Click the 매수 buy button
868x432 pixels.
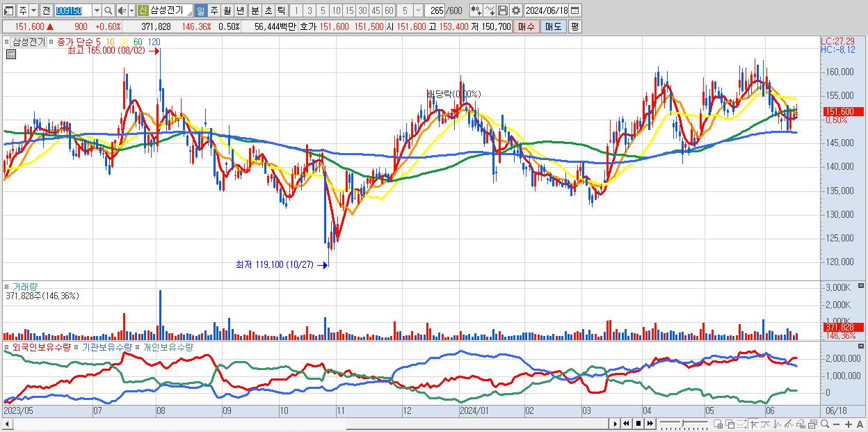[x=527, y=26]
